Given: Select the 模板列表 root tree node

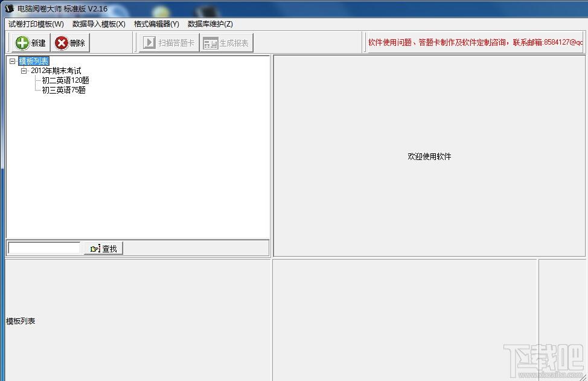Looking at the screenshot, I should [33, 61].
